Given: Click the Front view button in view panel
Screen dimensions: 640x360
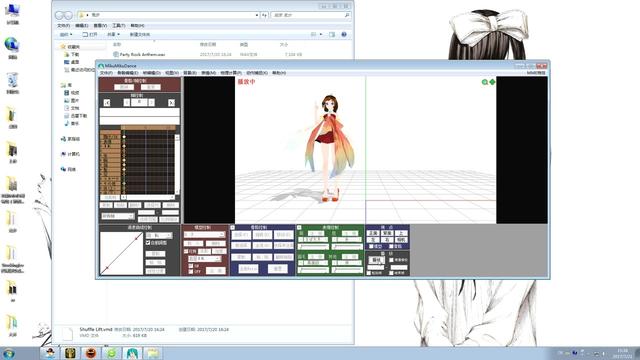Looking at the screenshot, I should 373,233.
